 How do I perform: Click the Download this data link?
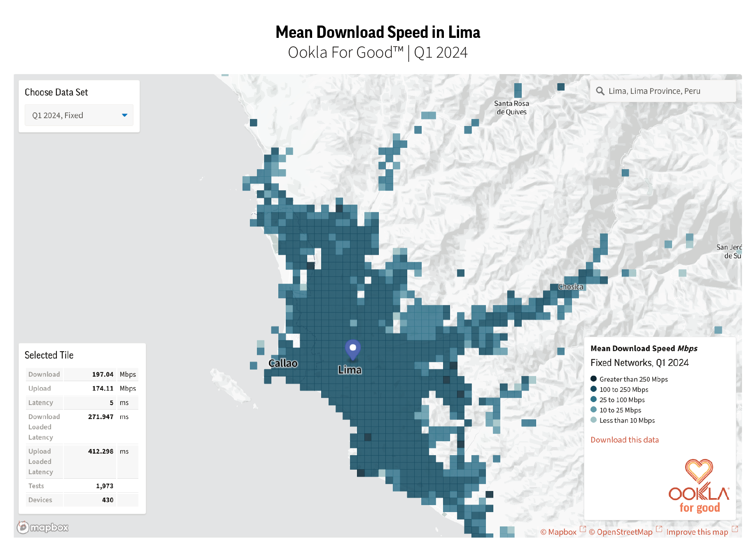point(624,440)
